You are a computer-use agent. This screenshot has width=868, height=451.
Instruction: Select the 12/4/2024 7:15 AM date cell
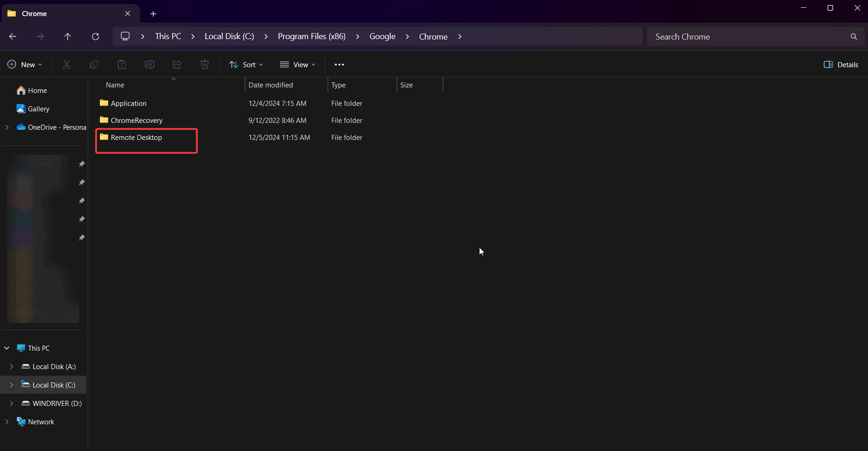click(x=278, y=103)
